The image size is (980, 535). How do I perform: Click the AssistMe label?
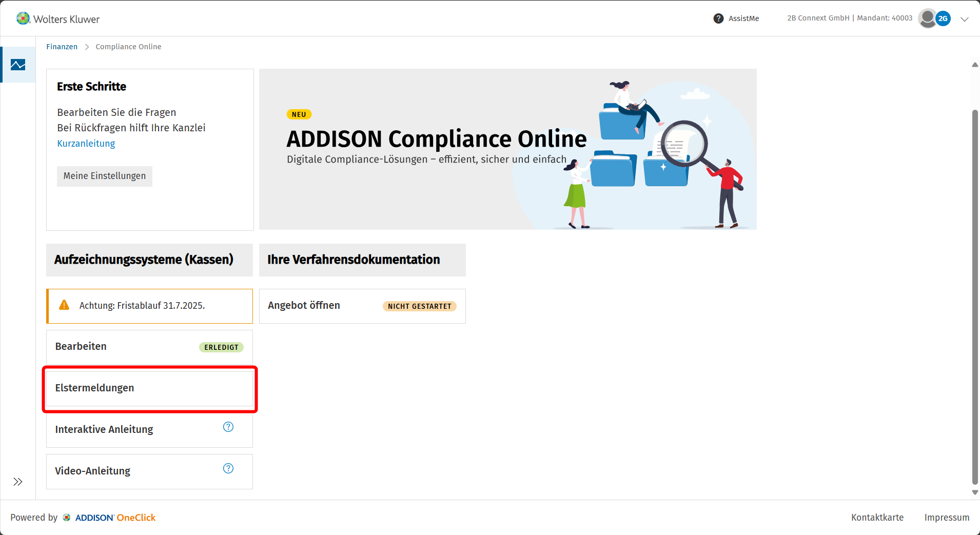[x=743, y=18]
